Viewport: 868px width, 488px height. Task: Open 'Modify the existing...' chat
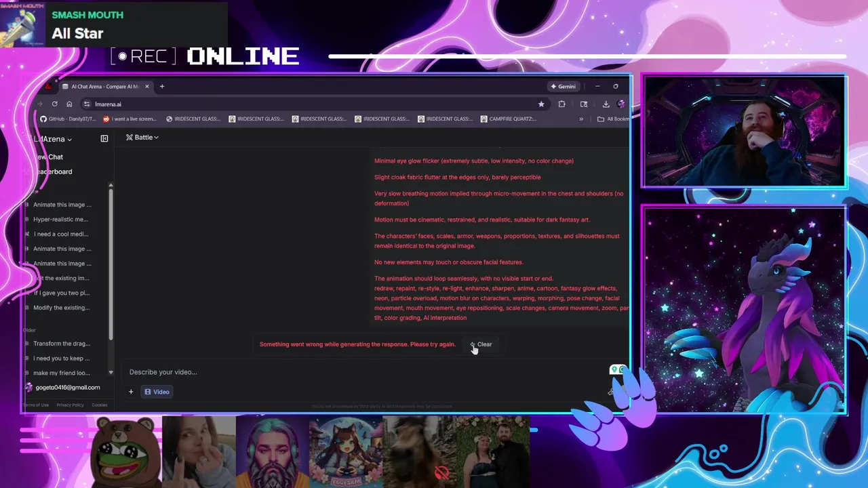pyautogui.click(x=61, y=308)
